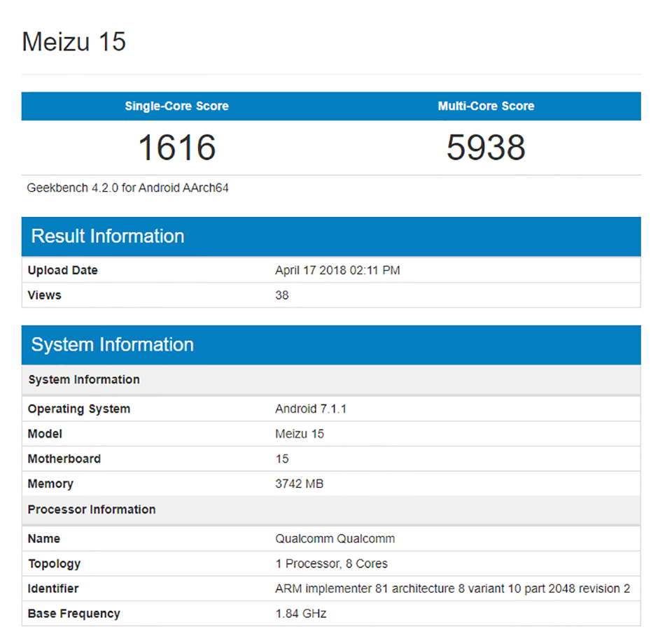Select the Upload Date label

62,270
